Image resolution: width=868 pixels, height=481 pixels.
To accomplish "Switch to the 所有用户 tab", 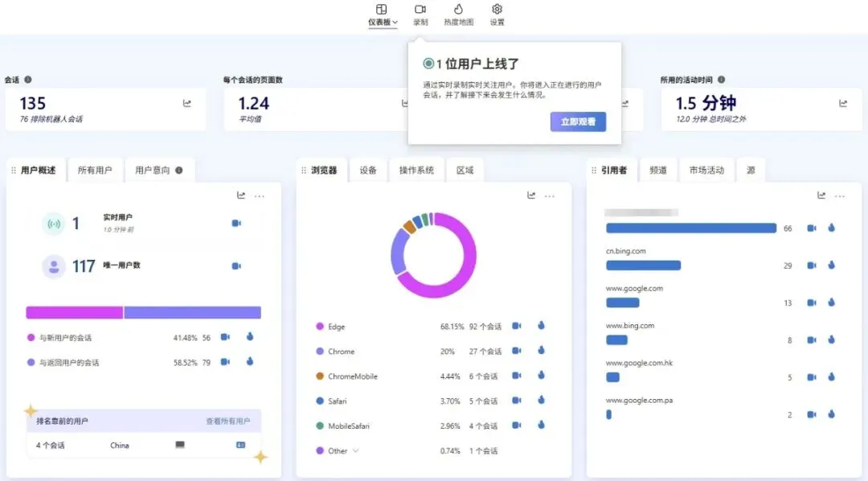I will (x=95, y=171).
